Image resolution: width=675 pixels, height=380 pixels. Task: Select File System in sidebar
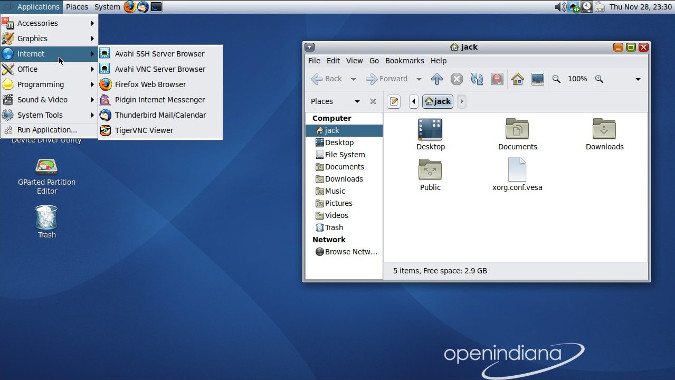(344, 154)
